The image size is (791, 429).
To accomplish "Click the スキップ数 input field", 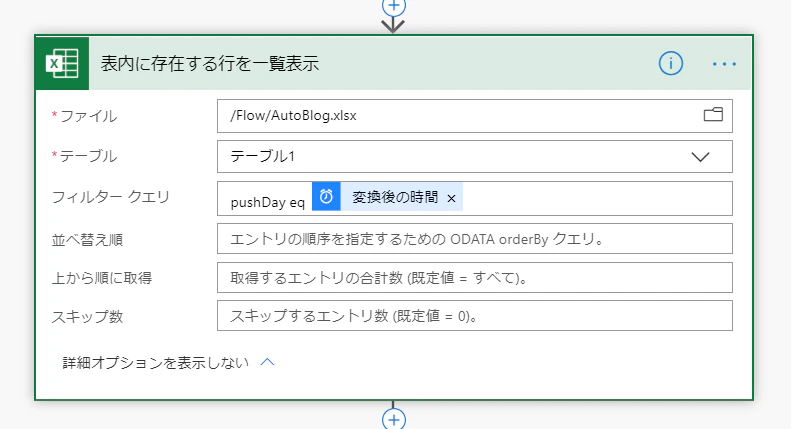I will [x=475, y=316].
